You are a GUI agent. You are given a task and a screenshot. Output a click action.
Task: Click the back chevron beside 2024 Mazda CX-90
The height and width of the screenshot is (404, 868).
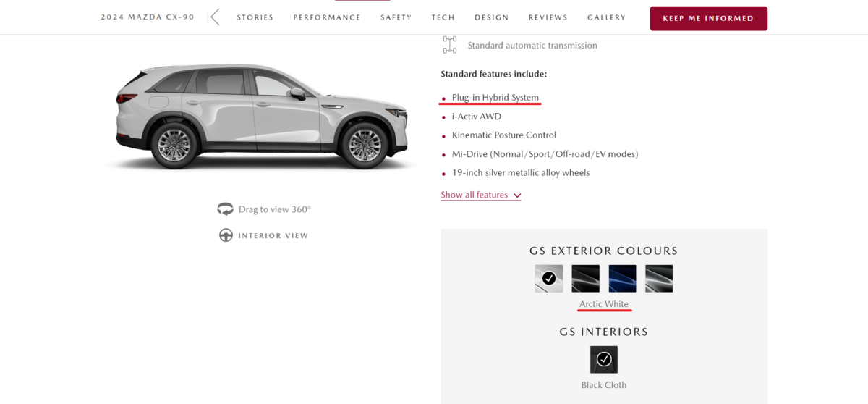click(215, 17)
